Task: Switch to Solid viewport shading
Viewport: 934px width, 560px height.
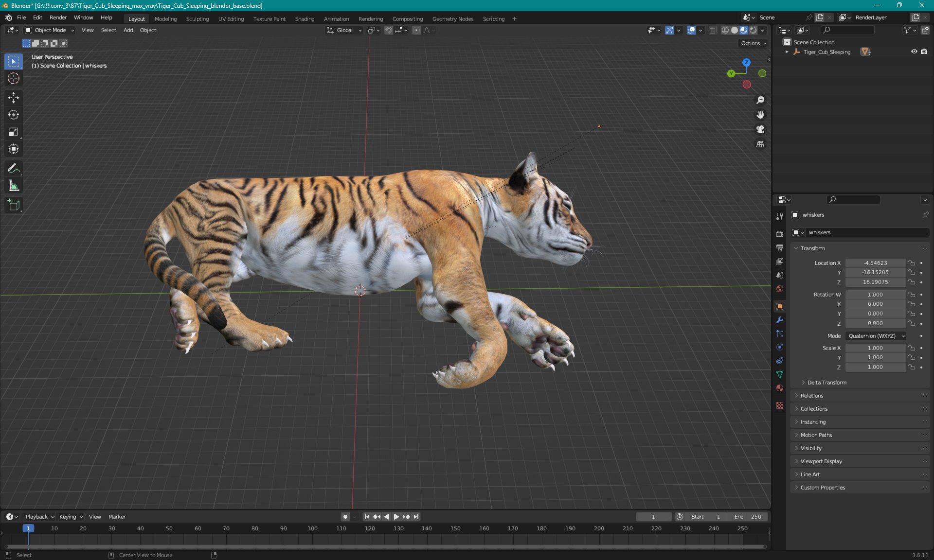Action: 734,30
